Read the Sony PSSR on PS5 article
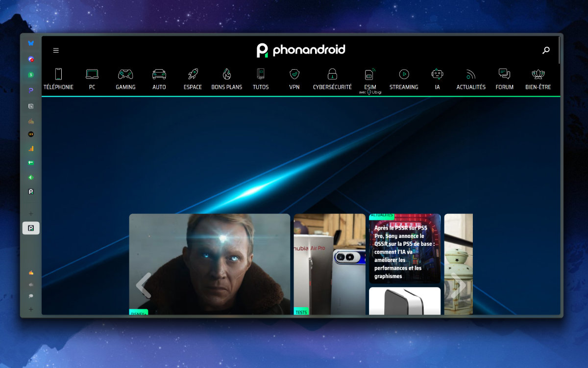Screen dimensions: 588x368 (x=405, y=248)
